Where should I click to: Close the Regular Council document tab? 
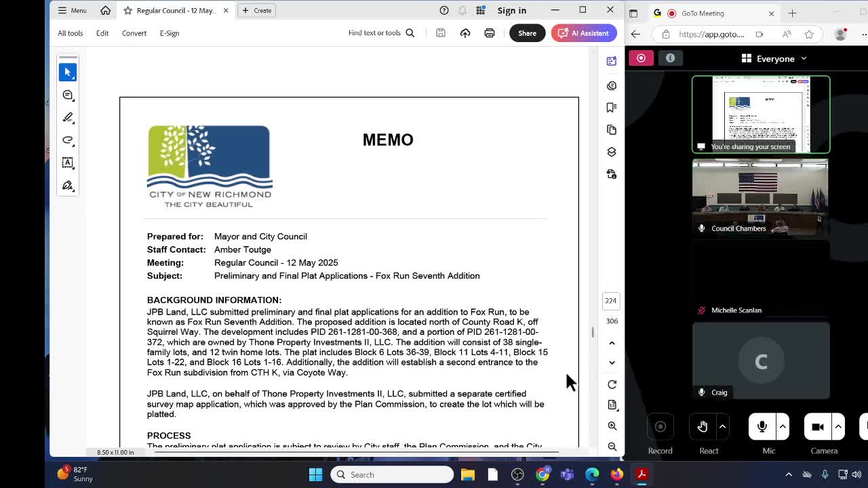pos(226,10)
